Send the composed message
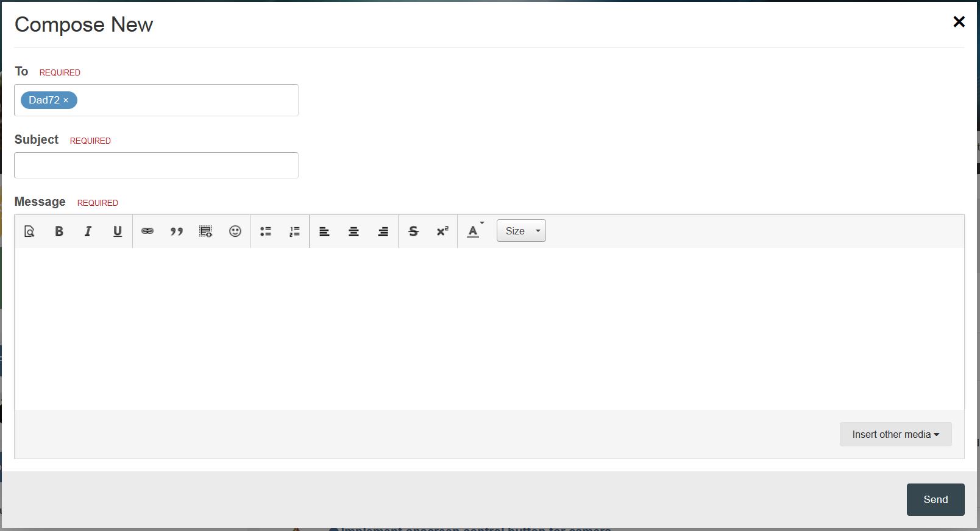The image size is (980, 531). [936, 499]
